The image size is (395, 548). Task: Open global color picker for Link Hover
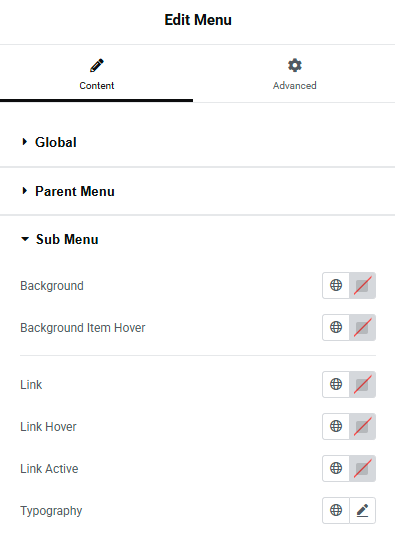point(336,426)
